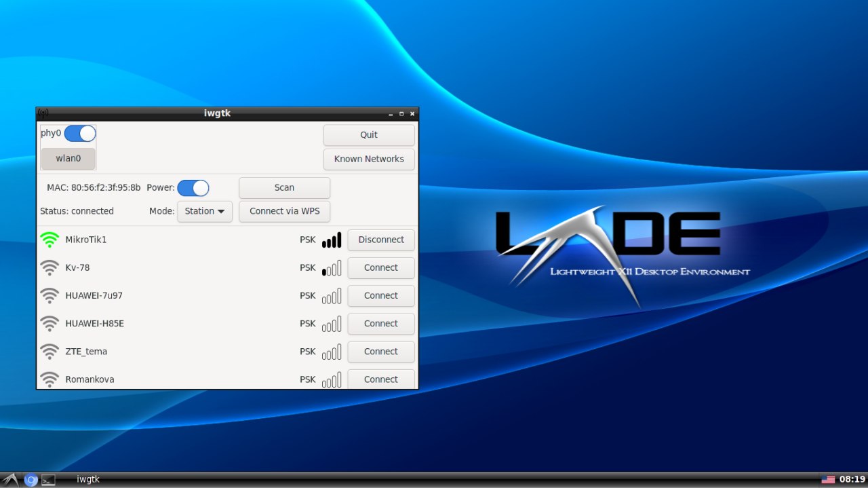Viewport: 868px width, 488px height.
Task: Click the phy0 label
Action: [x=51, y=133]
